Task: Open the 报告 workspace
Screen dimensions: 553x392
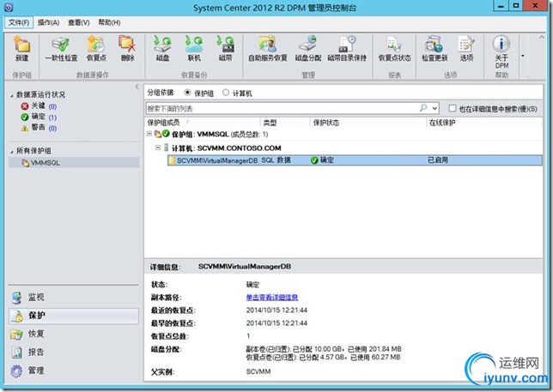Action: (74, 353)
